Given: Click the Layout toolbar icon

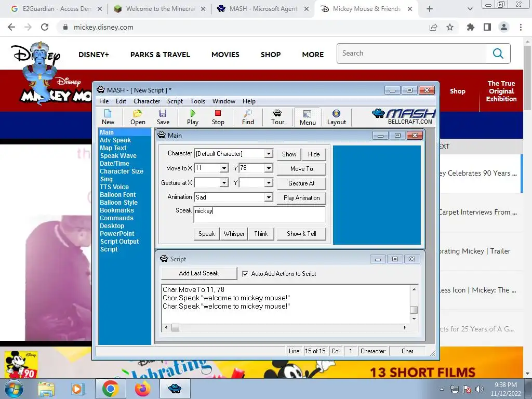Looking at the screenshot, I should 336,117.
